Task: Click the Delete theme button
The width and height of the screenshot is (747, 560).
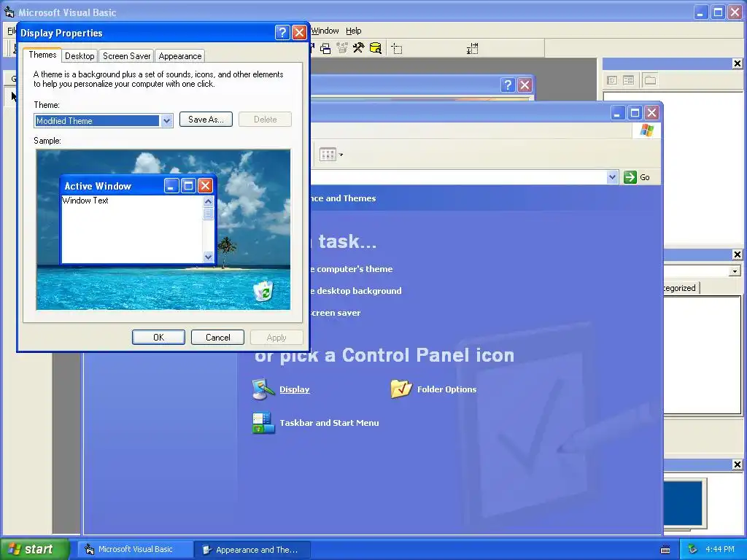Action: point(265,119)
